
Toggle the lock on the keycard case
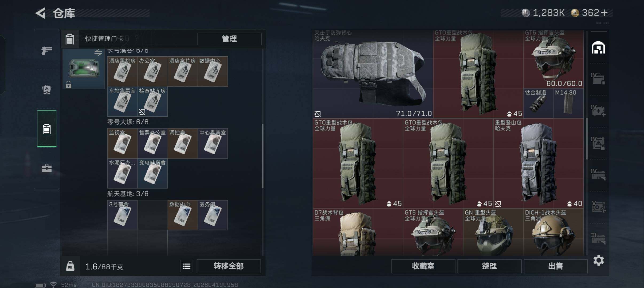tap(68, 85)
